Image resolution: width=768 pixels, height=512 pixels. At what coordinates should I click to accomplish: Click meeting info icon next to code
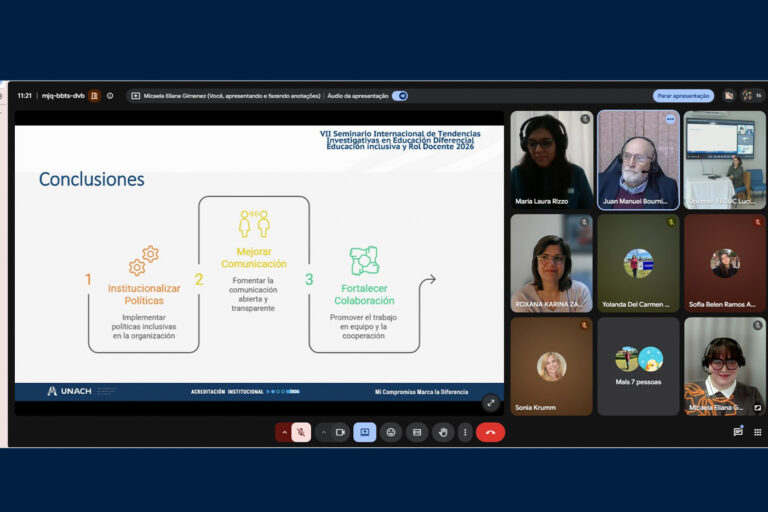(110, 96)
